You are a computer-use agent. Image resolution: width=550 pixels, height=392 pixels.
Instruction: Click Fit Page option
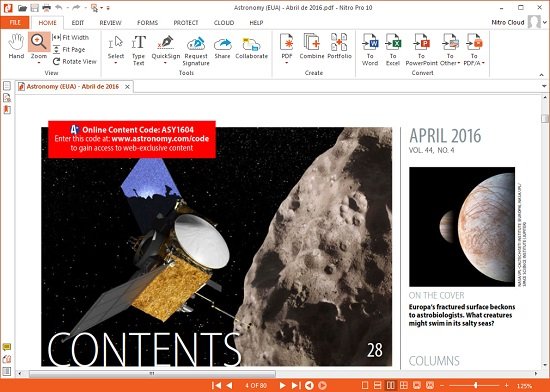[69, 49]
